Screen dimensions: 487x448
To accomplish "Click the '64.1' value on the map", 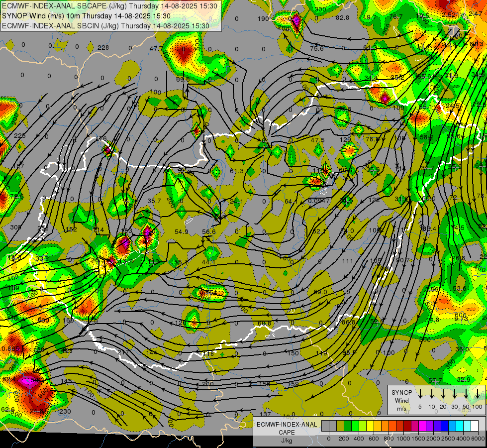I will click(x=291, y=202).
